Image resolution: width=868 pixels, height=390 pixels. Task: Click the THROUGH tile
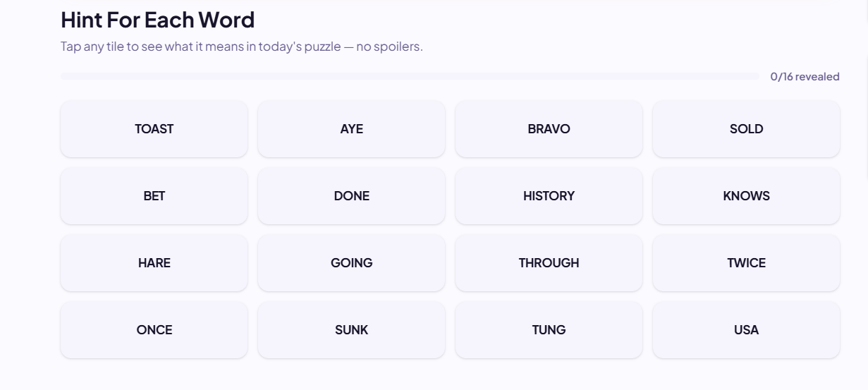pyautogui.click(x=549, y=262)
